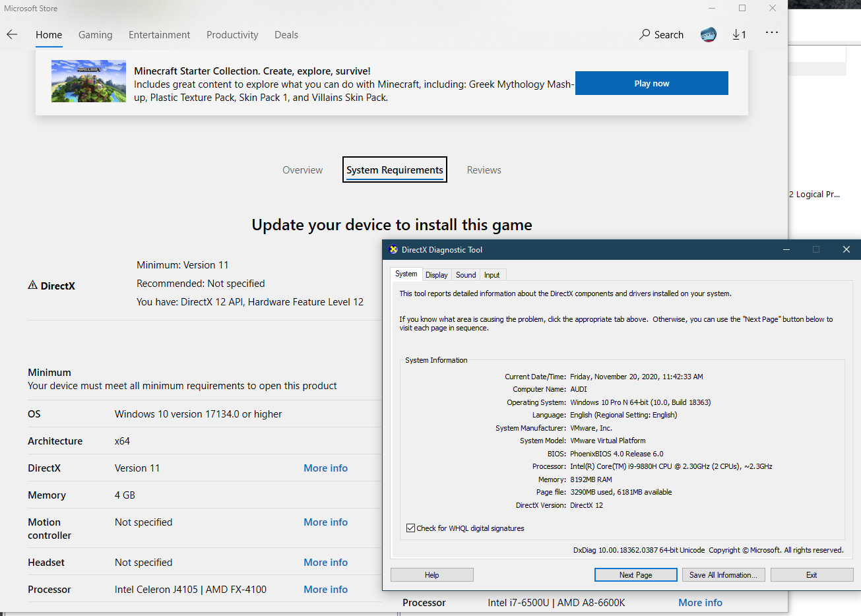The width and height of the screenshot is (861, 616).
Task: Open the Store's three-dot more menu
Action: pyautogui.click(x=772, y=32)
